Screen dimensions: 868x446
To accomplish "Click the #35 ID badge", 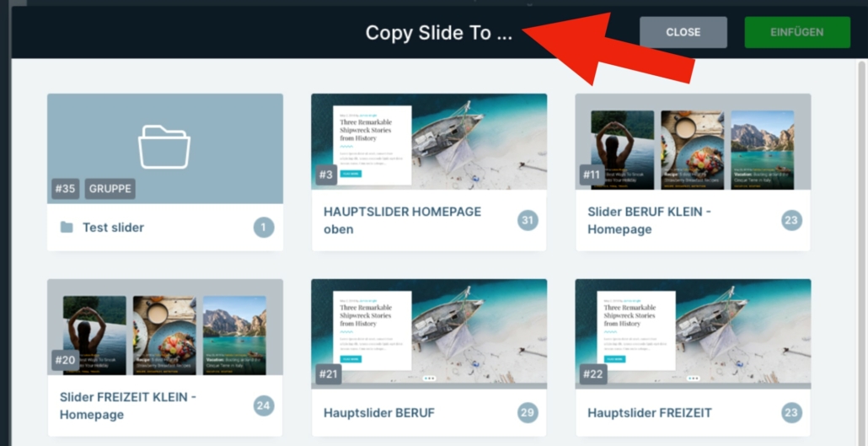I will pyautogui.click(x=65, y=189).
